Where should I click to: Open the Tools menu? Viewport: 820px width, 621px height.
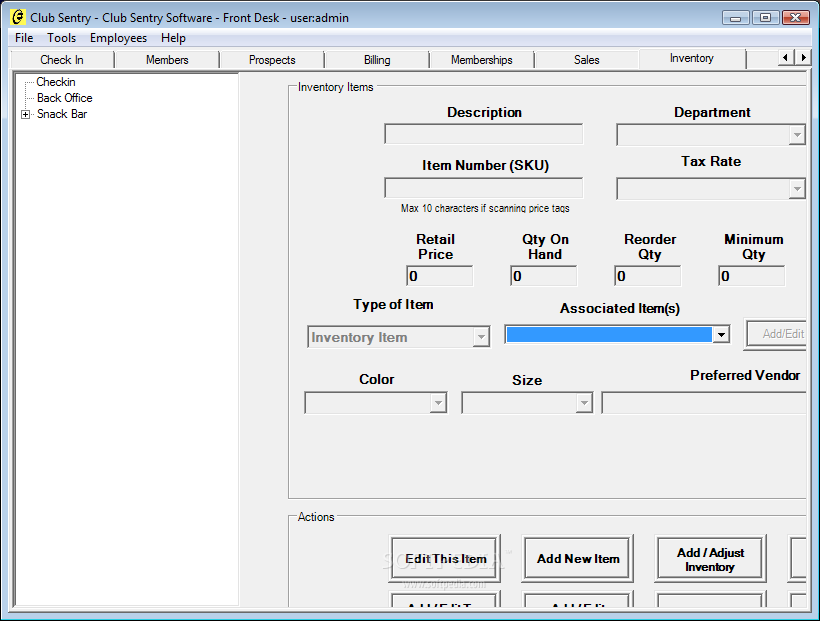point(61,38)
